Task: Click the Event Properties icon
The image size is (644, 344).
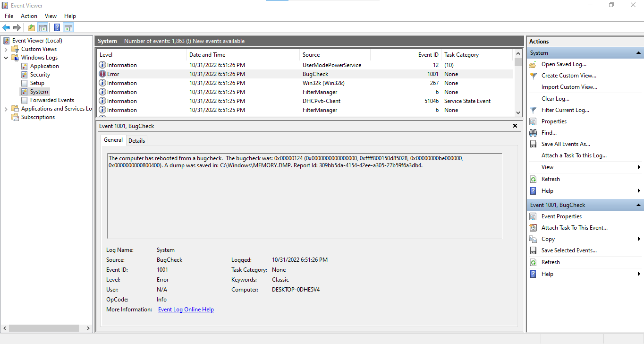Action: pos(533,216)
